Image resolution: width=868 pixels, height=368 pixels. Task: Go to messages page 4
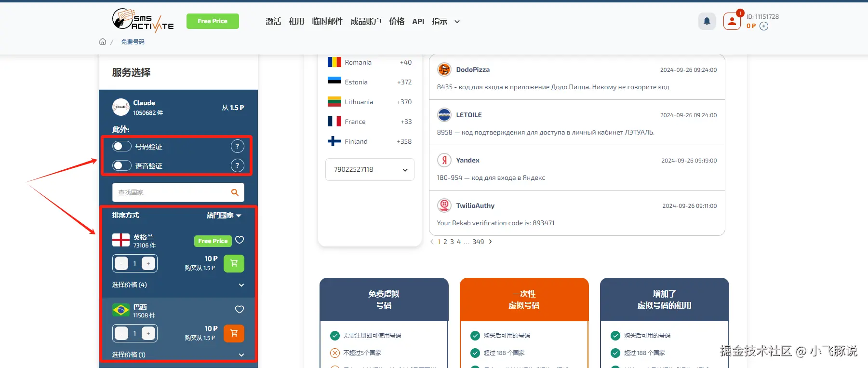pyautogui.click(x=459, y=242)
